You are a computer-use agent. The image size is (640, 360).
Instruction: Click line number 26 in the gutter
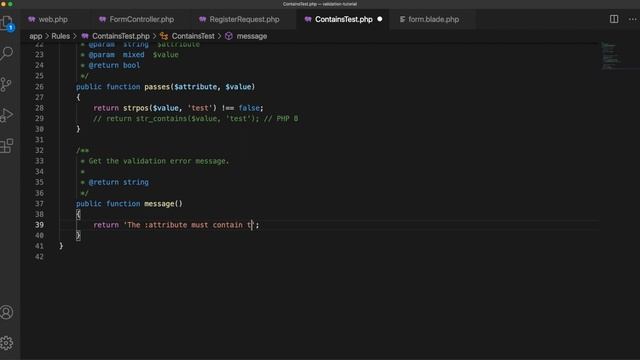(39, 87)
